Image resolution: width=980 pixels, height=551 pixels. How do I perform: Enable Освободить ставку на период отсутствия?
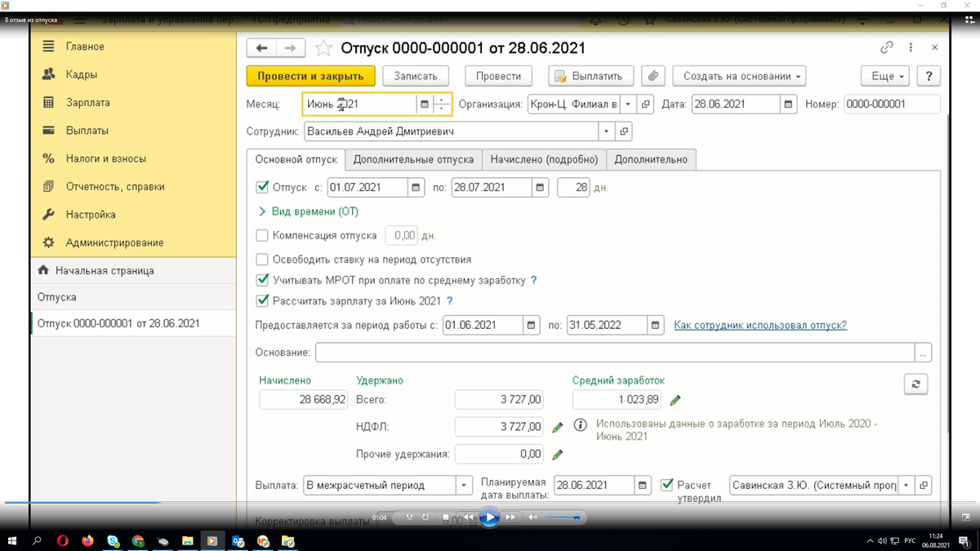pyautogui.click(x=262, y=260)
